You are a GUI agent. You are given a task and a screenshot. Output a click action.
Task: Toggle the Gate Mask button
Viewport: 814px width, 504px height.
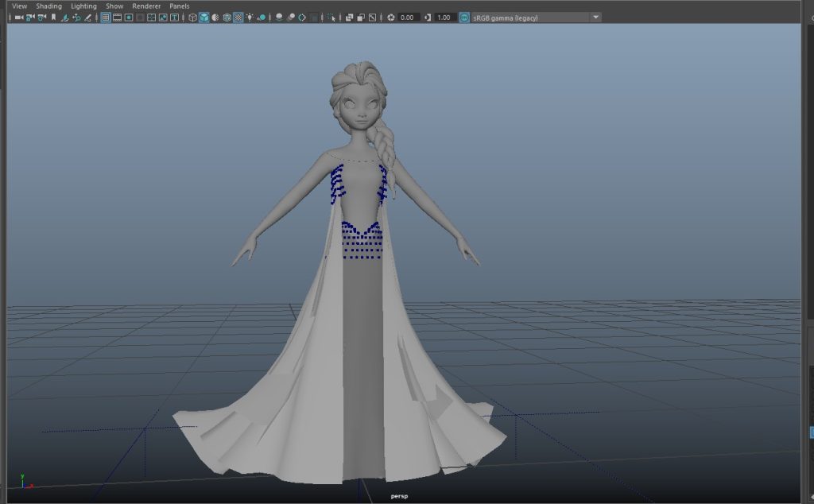tap(140, 17)
